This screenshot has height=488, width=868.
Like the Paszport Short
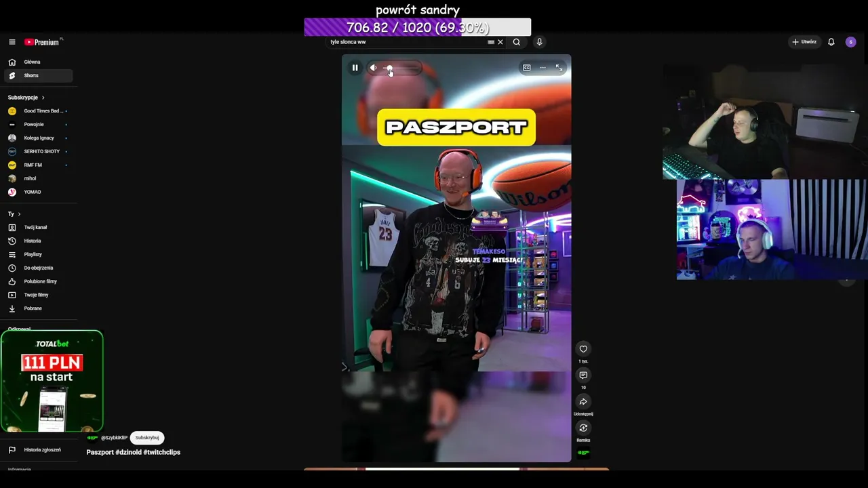click(x=583, y=349)
